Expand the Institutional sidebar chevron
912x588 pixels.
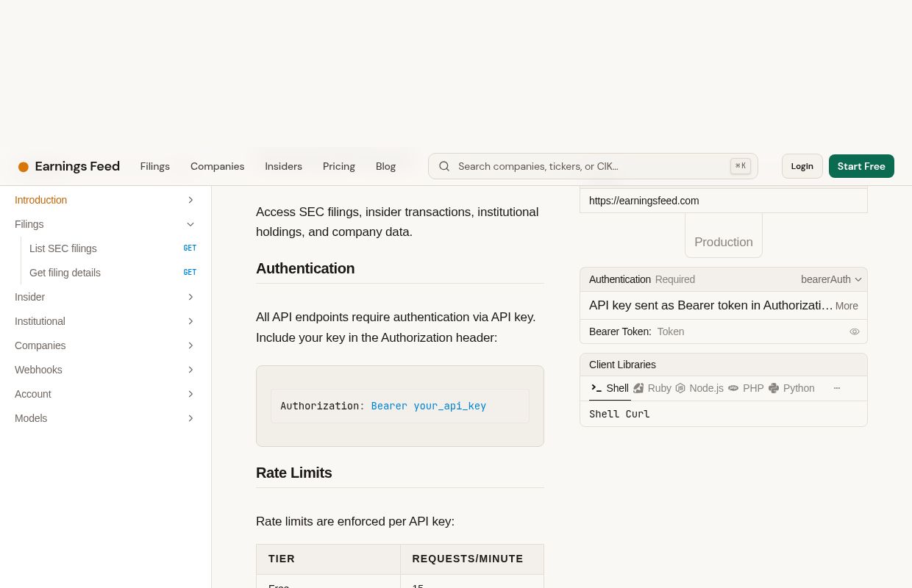(190, 321)
